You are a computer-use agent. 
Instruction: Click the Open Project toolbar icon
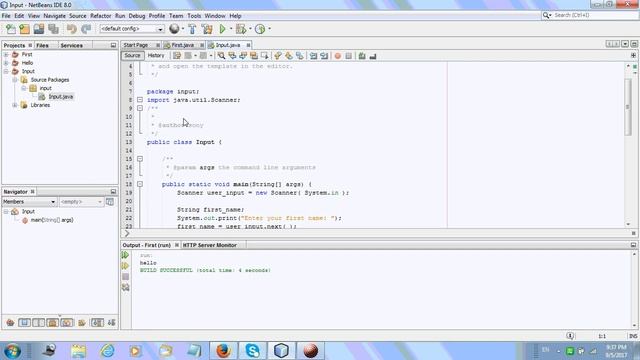39,29
